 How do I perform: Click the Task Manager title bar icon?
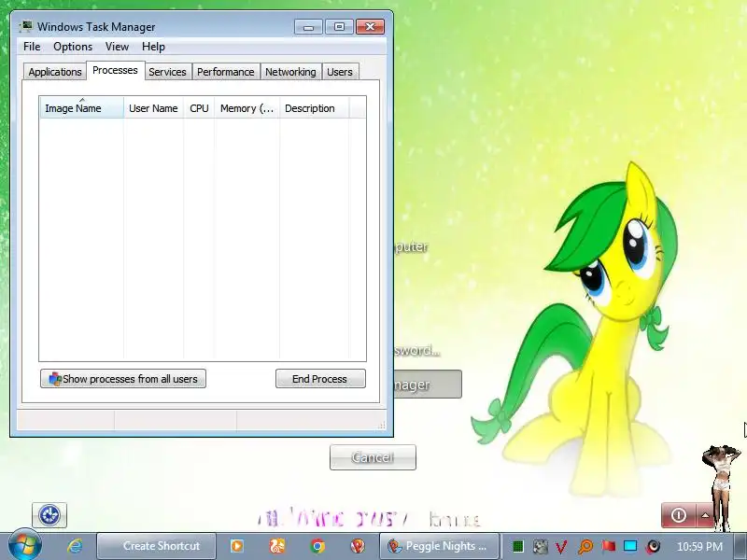(26, 26)
